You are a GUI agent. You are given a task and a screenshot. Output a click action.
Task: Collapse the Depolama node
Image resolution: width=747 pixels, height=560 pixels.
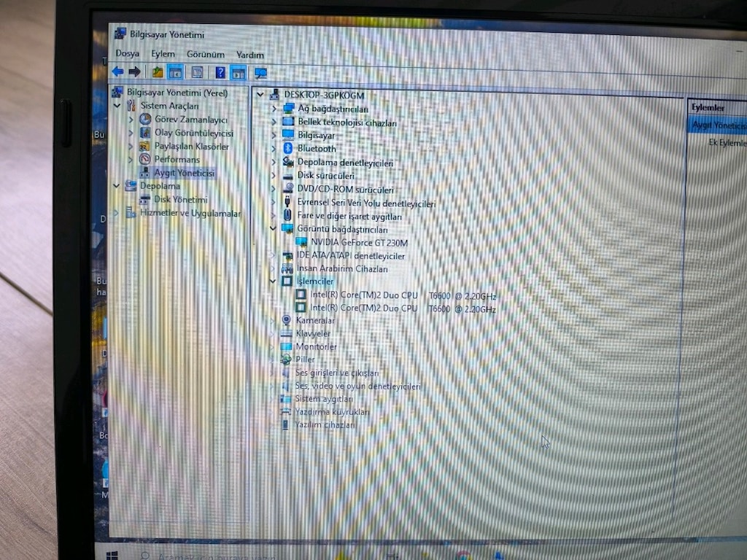point(117,186)
